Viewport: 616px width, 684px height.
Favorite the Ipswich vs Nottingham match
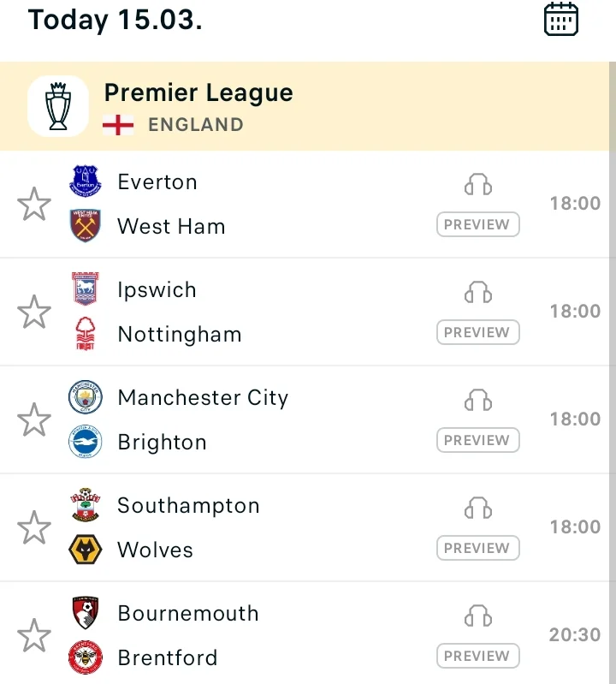(34, 312)
